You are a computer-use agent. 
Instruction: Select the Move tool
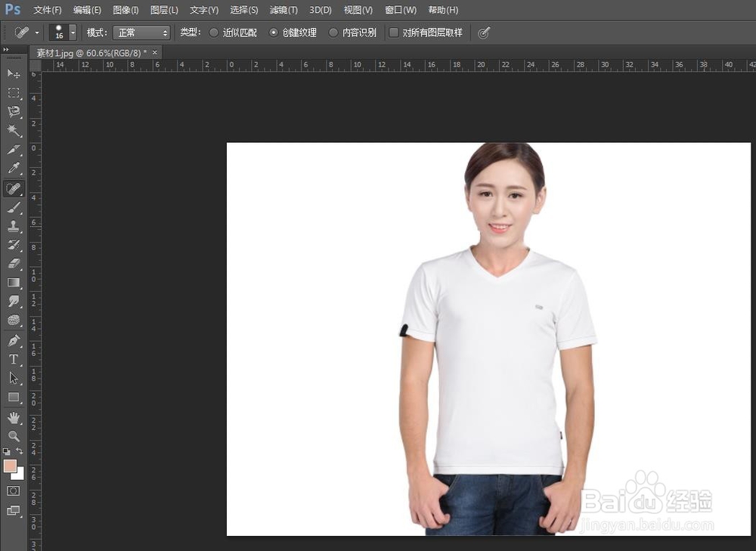pos(13,73)
